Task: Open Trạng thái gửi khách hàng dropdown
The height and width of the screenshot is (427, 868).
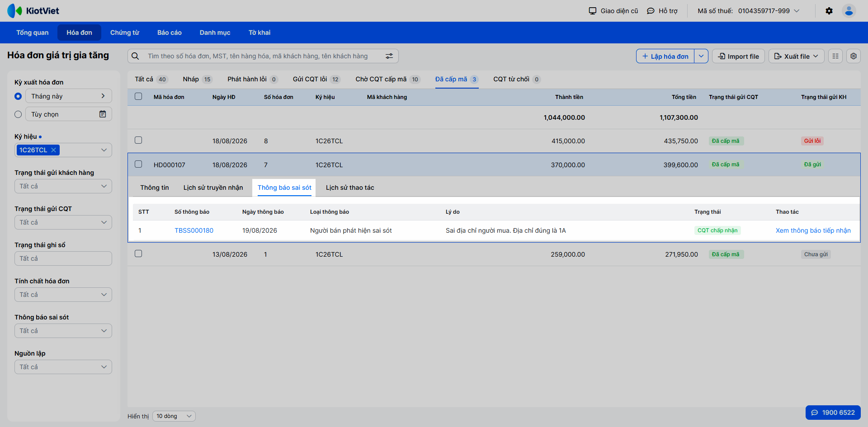Action: coord(63,186)
